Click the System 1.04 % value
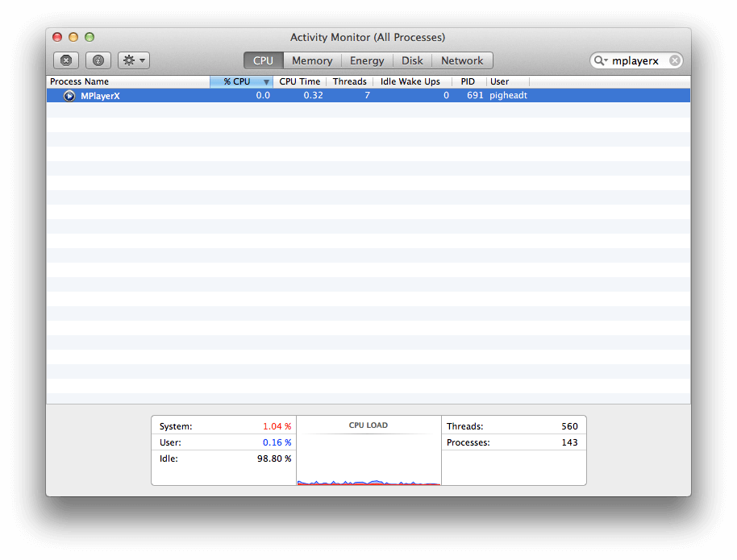Image resolution: width=737 pixels, height=560 pixels. coord(277,426)
